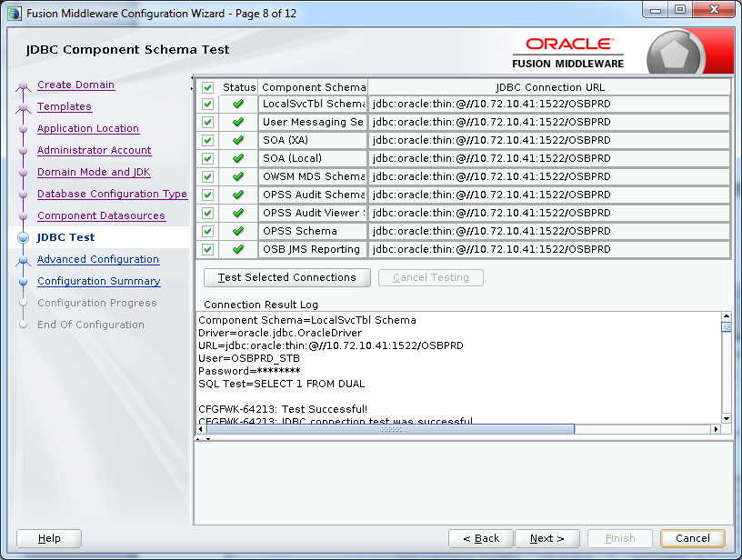This screenshot has width=742, height=560.
Task: Open the Domain Mode and JDK step
Action: pos(94,172)
